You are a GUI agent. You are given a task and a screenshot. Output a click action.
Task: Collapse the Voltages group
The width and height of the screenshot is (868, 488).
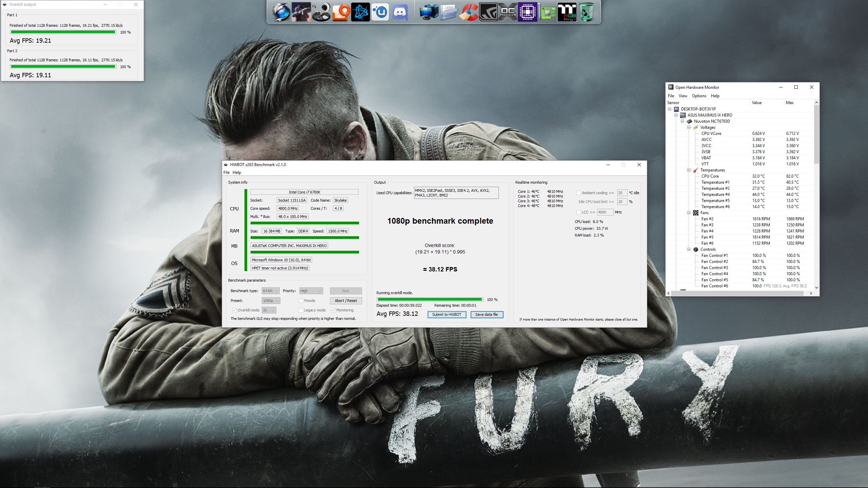(689, 127)
